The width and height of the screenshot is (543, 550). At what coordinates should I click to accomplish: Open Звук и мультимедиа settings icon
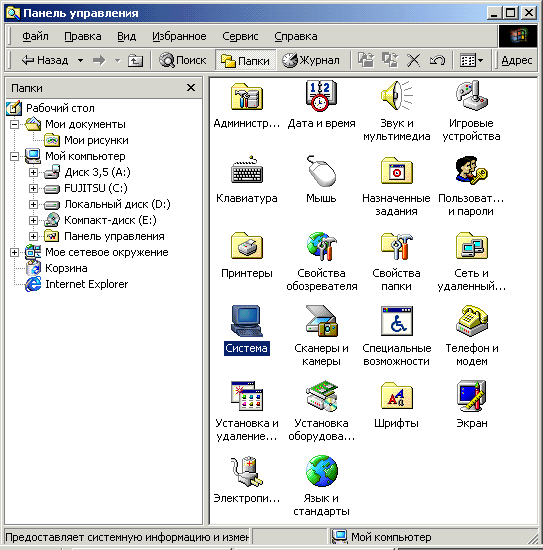click(396, 96)
